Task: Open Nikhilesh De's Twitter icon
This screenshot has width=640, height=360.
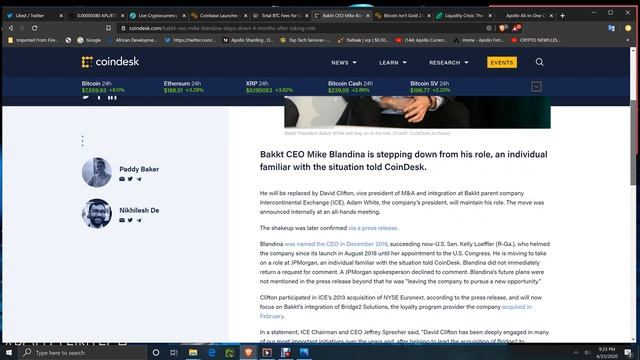Action: 130,220
